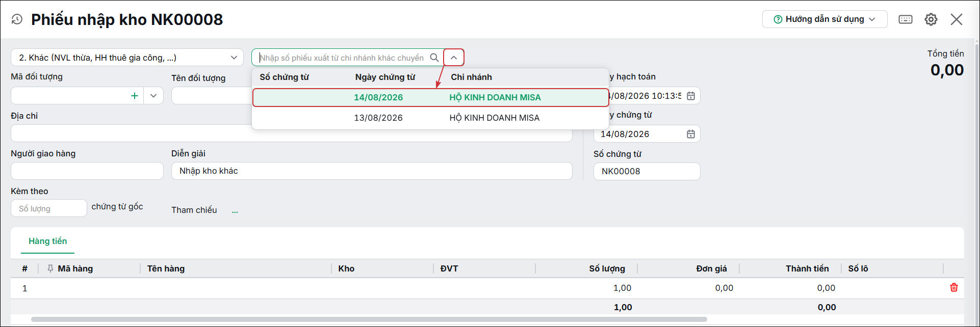Click Số lô column header
The height and width of the screenshot is (327, 980).
click(858, 268)
